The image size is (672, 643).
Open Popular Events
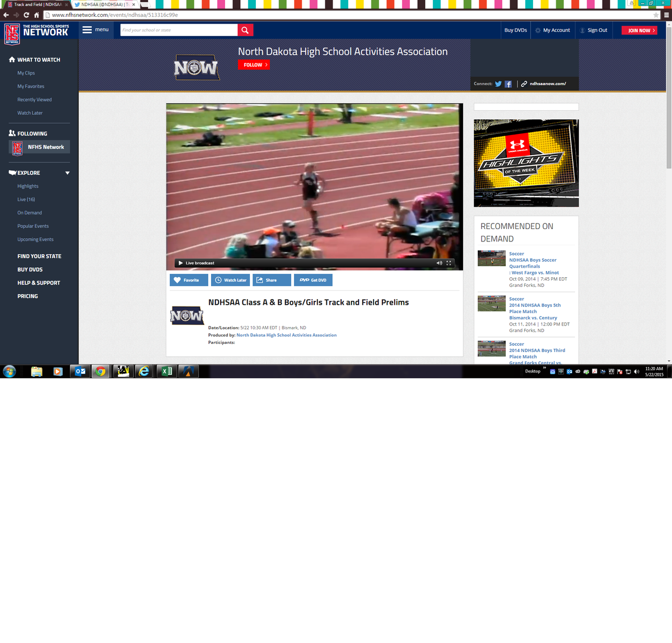point(33,226)
